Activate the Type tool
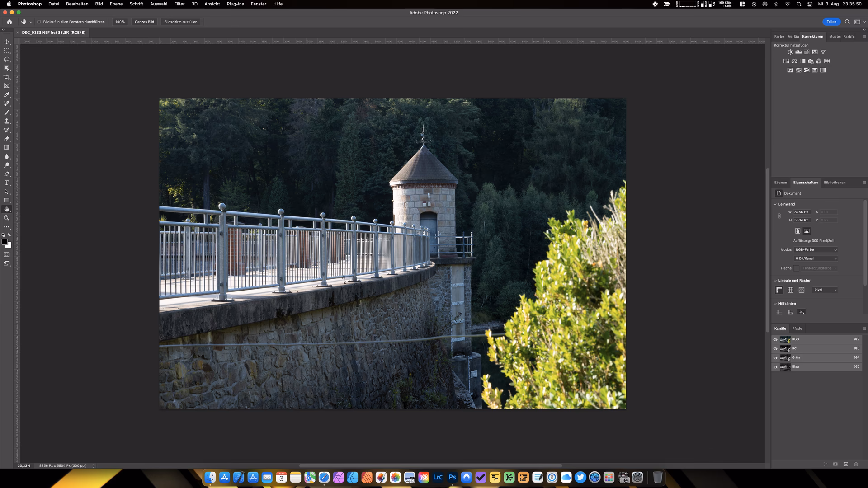The height and width of the screenshot is (488, 868). (x=7, y=183)
